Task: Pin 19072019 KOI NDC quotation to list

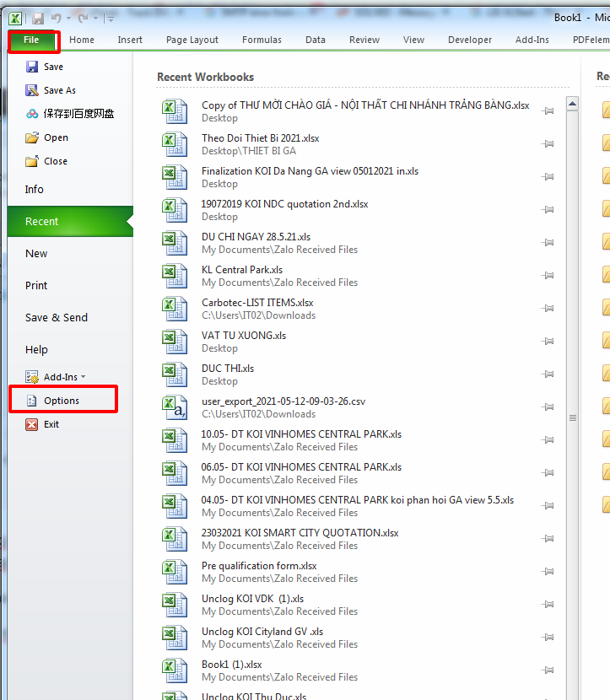Action: point(548,210)
